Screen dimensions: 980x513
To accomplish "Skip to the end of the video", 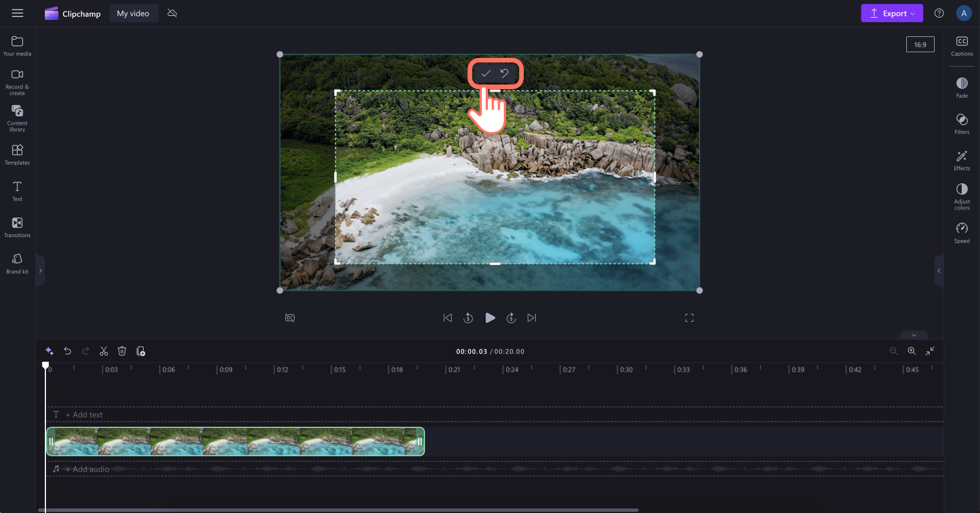I will click(532, 318).
